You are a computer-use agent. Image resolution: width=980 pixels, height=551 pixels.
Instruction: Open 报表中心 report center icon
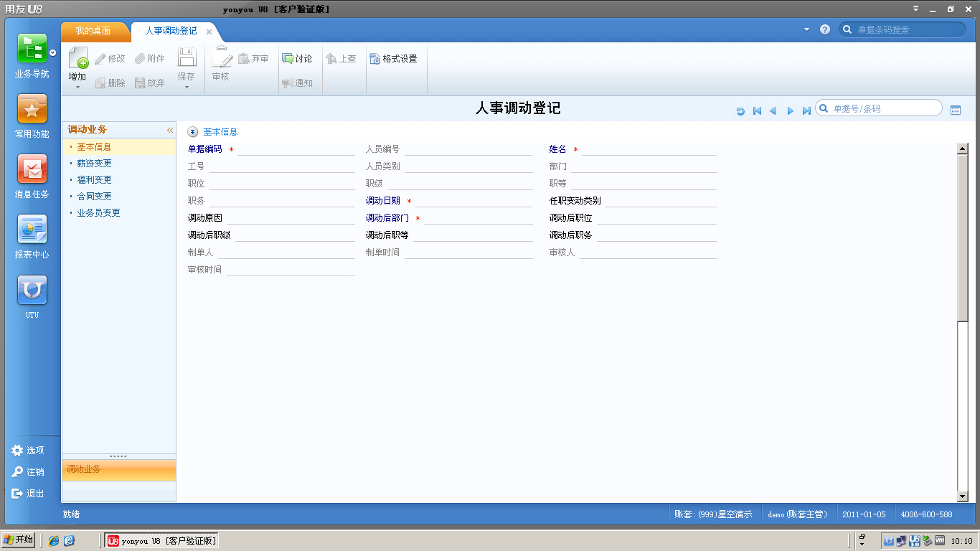click(32, 229)
